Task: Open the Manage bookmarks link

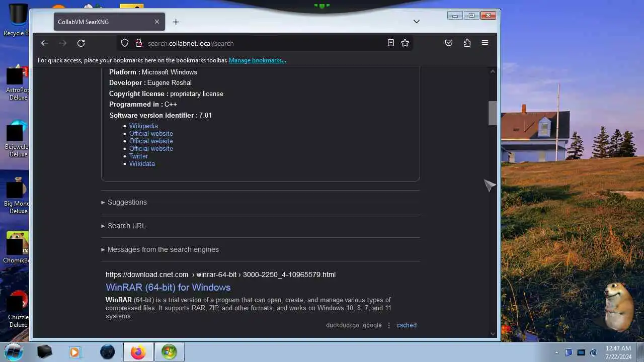Action: [258, 60]
